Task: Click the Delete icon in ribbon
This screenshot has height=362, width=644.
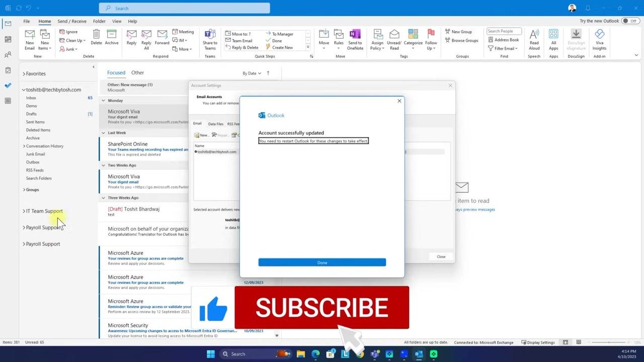Action: tap(96, 37)
